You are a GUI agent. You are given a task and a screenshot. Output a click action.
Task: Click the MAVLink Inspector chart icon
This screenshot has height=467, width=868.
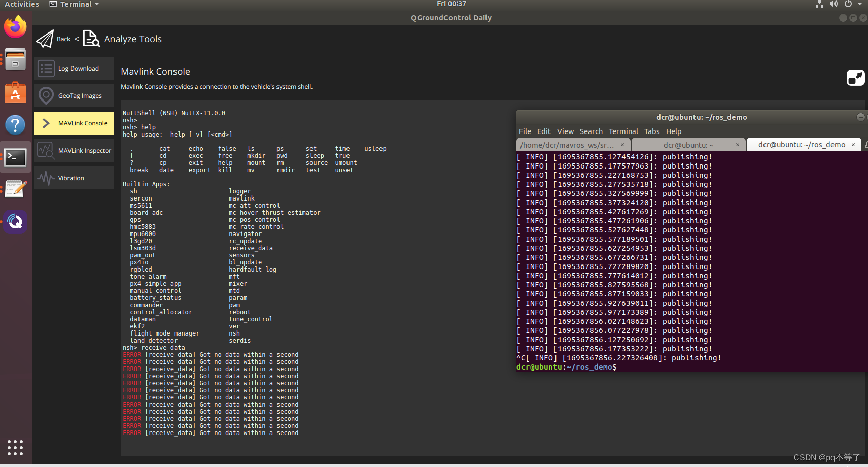tap(45, 151)
